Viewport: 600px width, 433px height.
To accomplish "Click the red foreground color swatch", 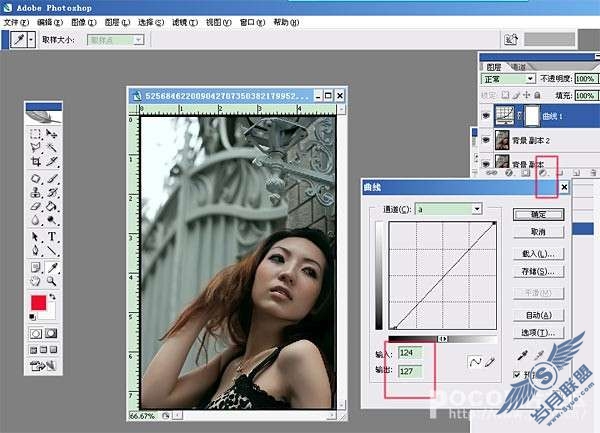I will (39, 302).
